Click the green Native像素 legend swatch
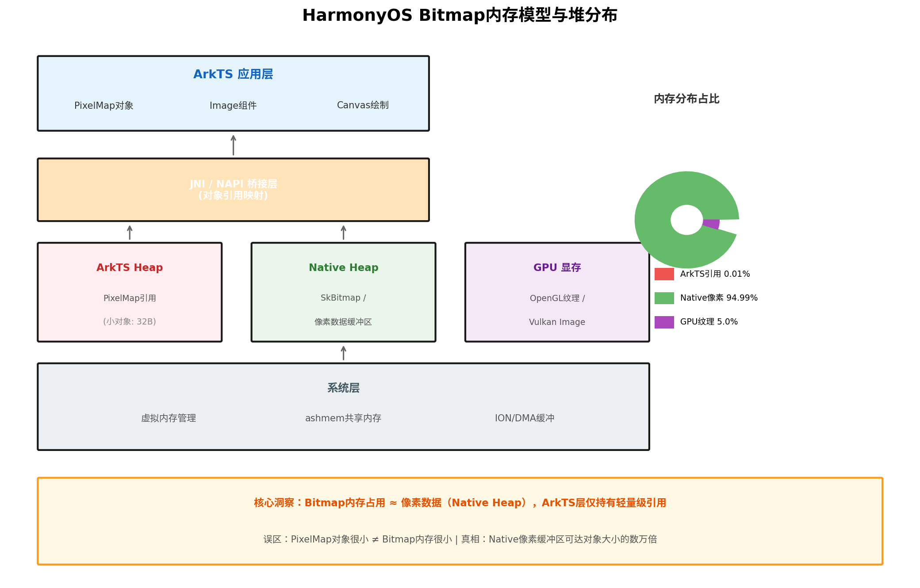 664,298
